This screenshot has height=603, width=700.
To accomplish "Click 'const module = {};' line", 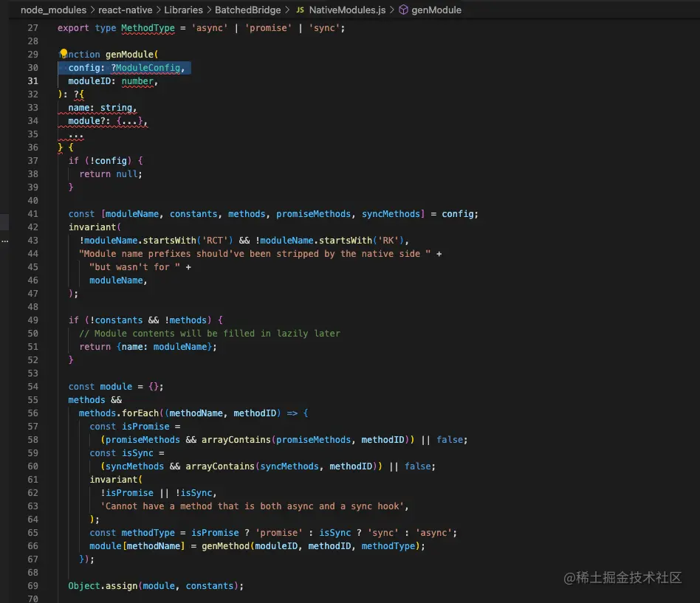I will coord(116,387).
